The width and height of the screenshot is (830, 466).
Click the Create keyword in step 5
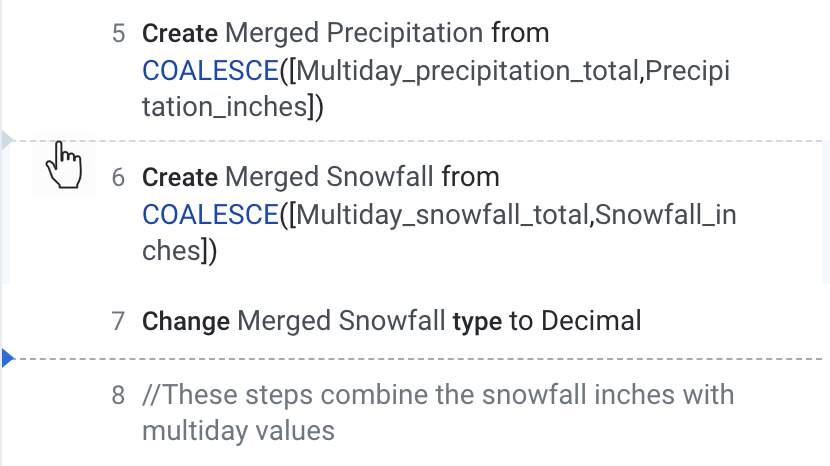[180, 34]
